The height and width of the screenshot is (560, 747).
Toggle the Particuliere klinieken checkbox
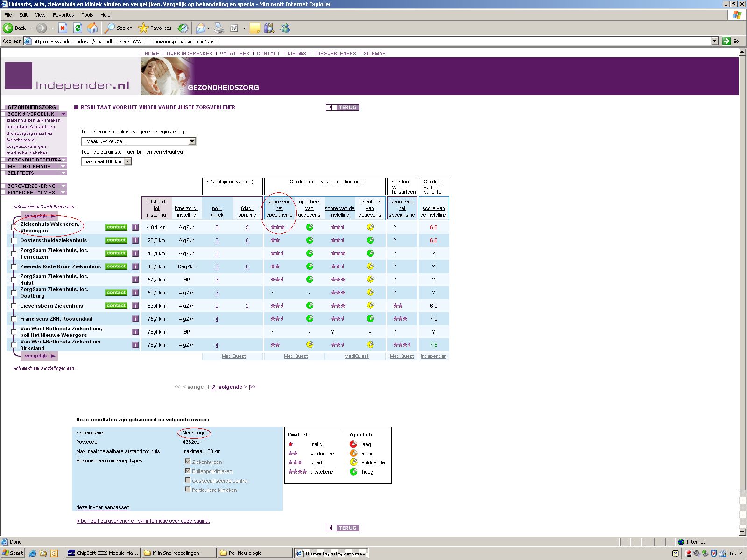pos(188,489)
